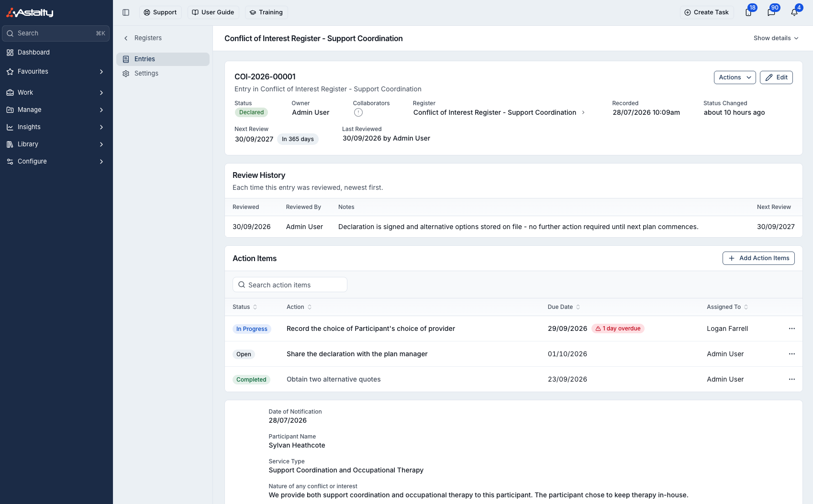
Task: Expand the Work menu chevron
Action: pos(101,93)
